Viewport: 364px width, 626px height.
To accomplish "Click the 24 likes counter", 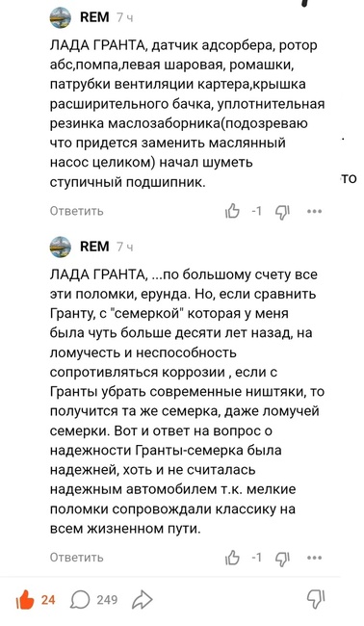I will click(x=48, y=600).
